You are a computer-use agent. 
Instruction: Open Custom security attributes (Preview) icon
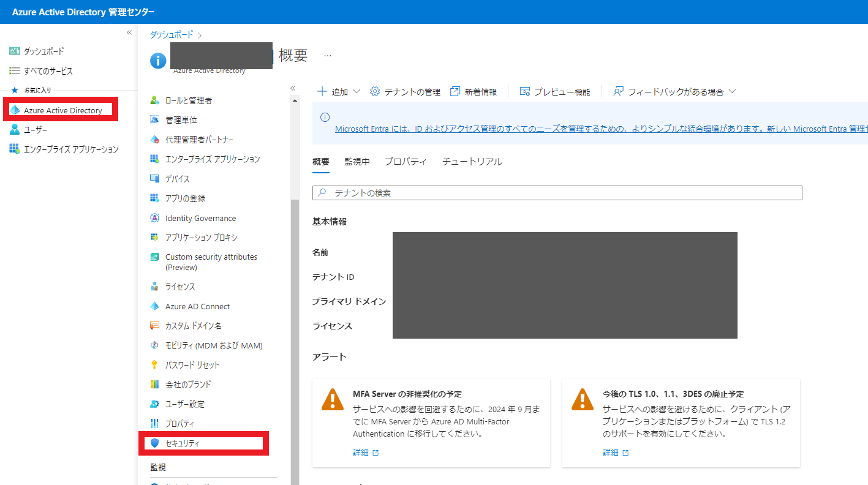154,257
